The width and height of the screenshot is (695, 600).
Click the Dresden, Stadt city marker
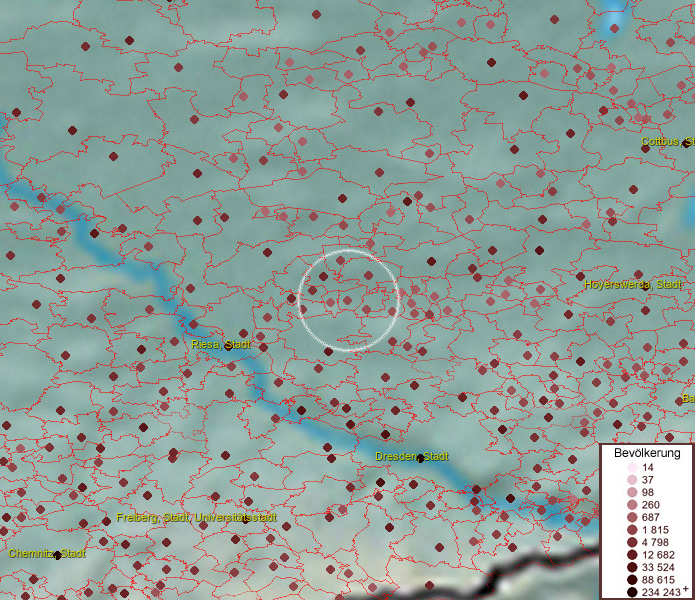click(421, 459)
